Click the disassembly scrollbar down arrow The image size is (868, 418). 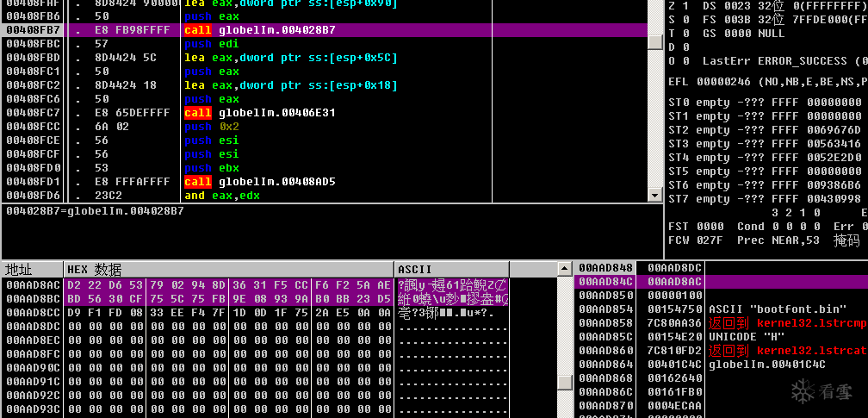click(655, 195)
